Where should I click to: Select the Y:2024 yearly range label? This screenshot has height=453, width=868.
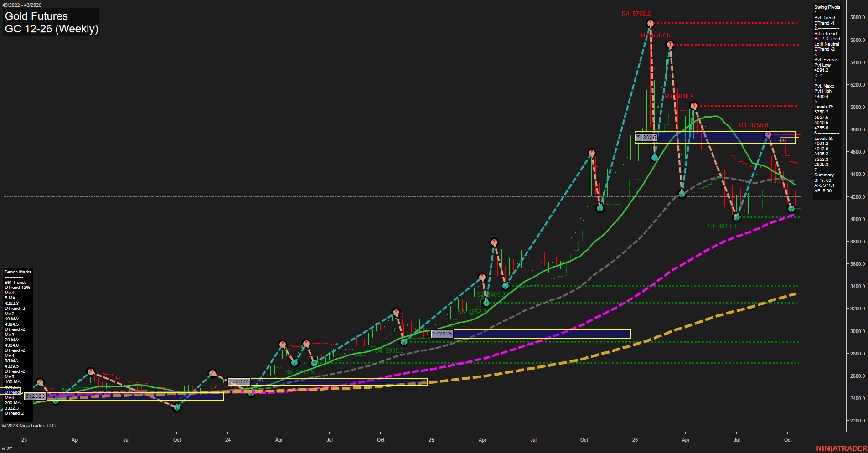[x=239, y=381]
